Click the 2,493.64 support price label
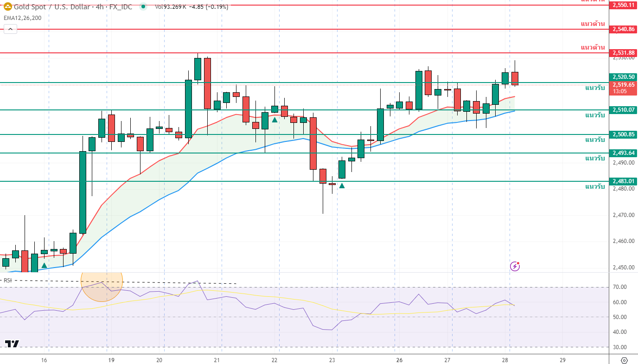 point(623,153)
